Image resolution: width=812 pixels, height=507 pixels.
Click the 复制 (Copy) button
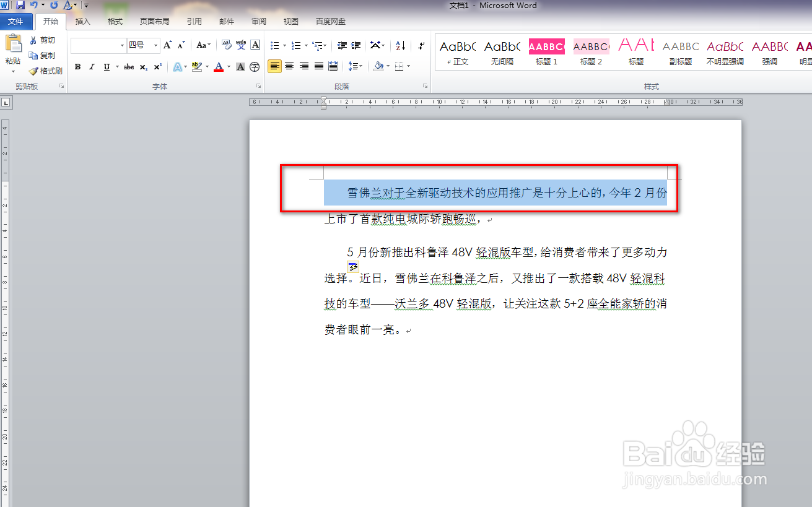pyautogui.click(x=43, y=55)
